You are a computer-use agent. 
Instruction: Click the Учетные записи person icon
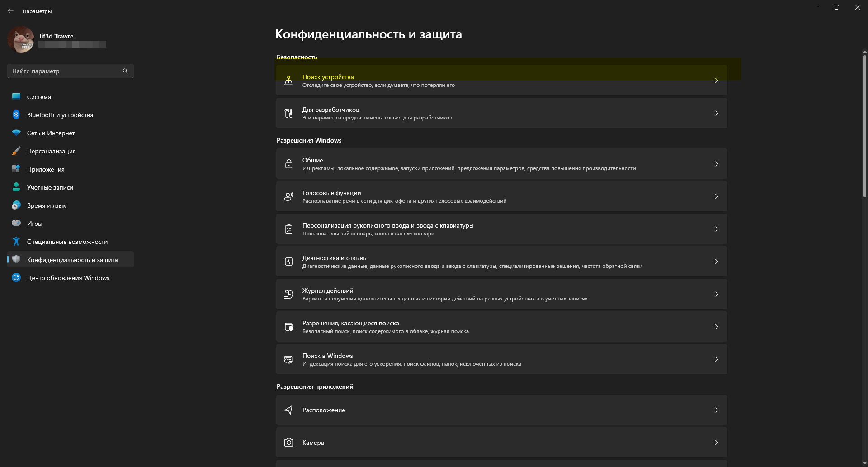(16, 187)
